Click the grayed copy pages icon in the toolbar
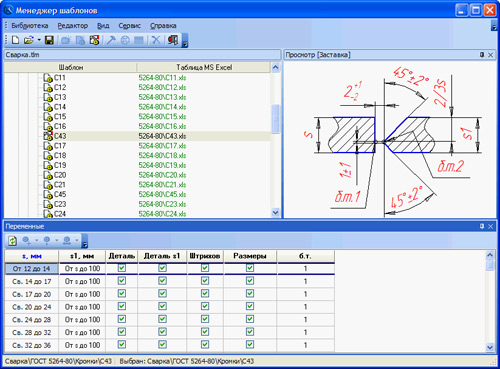The image size is (500, 369). tap(80, 40)
